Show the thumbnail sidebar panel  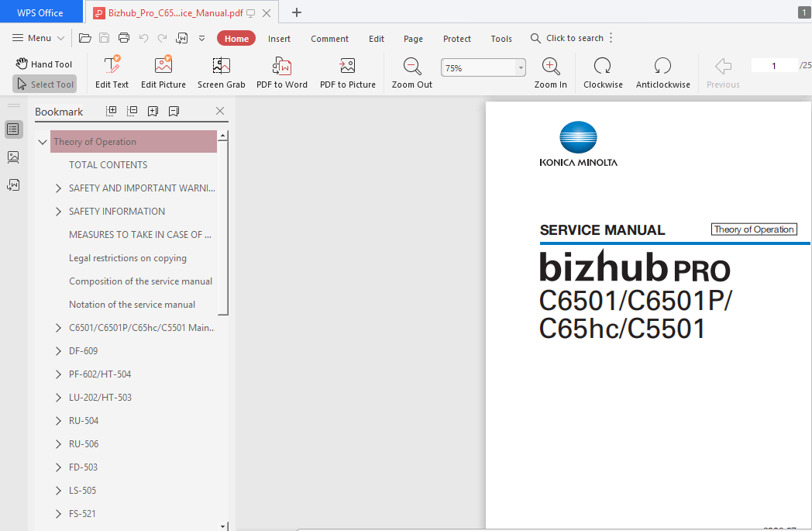point(13,157)
